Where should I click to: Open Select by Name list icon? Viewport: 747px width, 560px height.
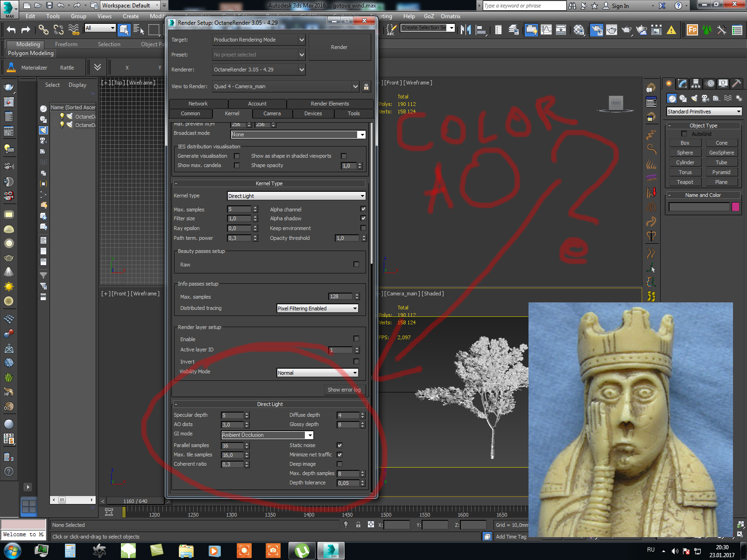click(139, 30)
